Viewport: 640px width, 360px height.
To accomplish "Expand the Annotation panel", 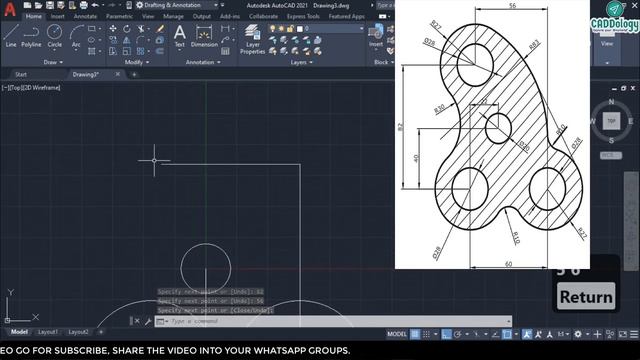I will [x=203, y=62].
